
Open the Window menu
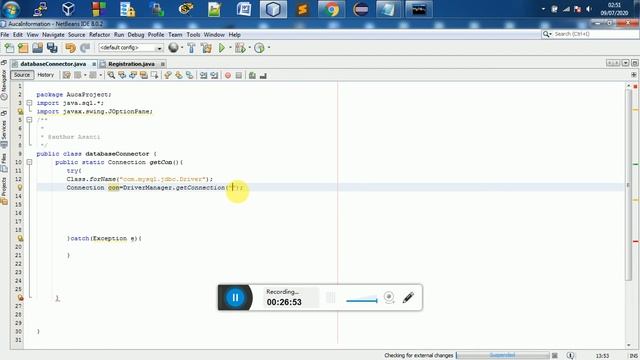point(214,35)
